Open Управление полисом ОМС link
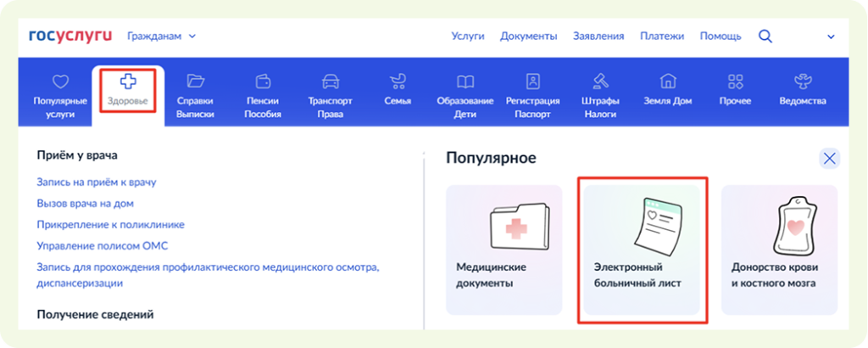Image resolution: width=868 pixels, height=348 pixels. coord(103,245)
